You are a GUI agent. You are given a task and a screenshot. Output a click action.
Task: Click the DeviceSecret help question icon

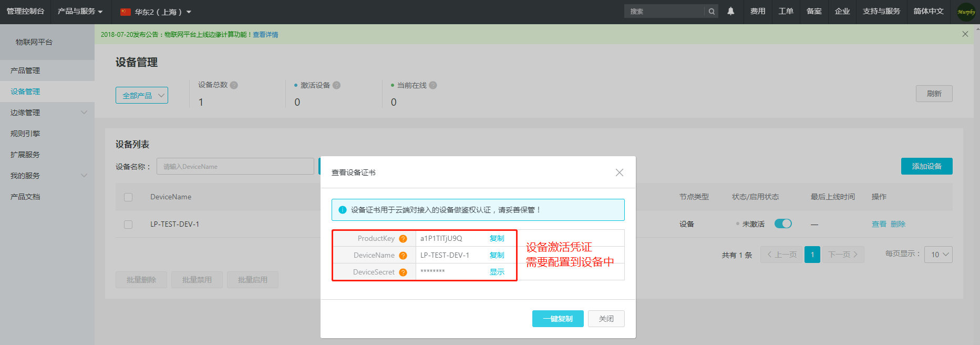(403, 272)
